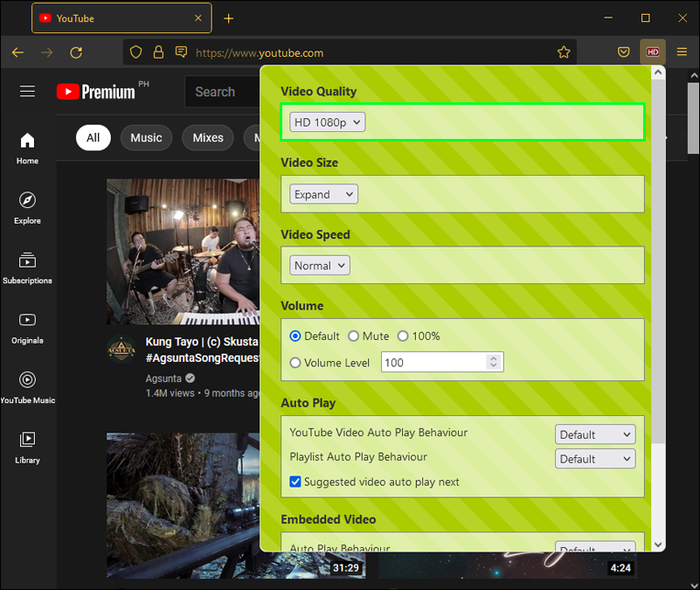Screen dimensions: 700x590
Task: Click the shield tracking protection icon
Action: click(x=135, y=52)
